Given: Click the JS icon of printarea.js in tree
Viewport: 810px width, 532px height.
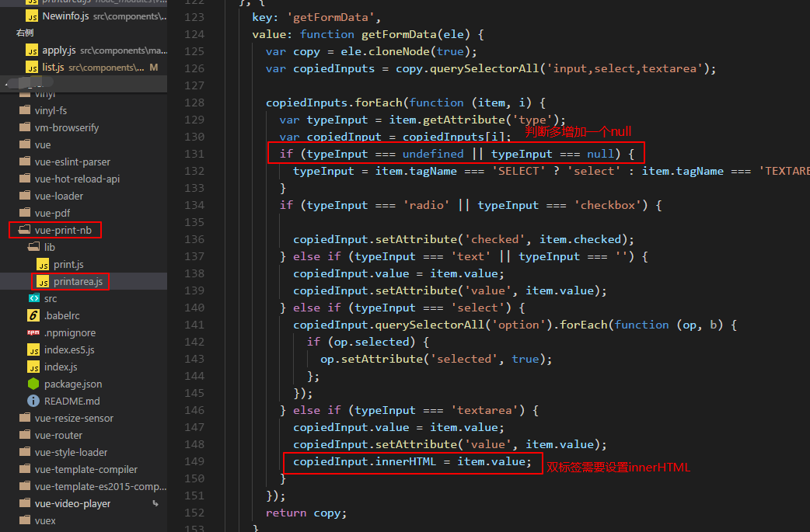Looking at the screenshot, I should point(43,281).
